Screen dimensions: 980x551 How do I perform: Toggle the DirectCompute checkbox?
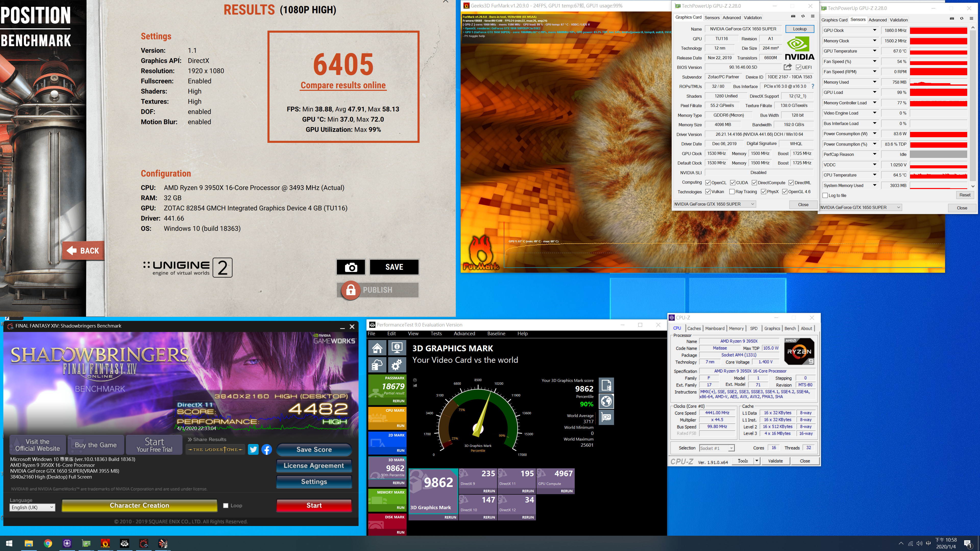[754, 183]
